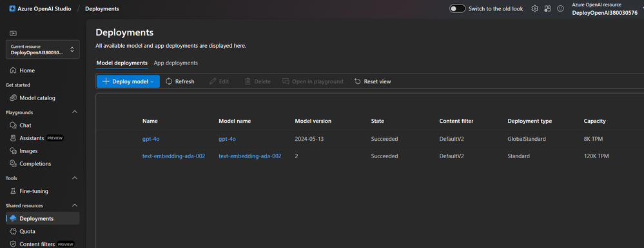Collapse the Playgrounds section chevron
644x248 pixels.
pos(75,112)
